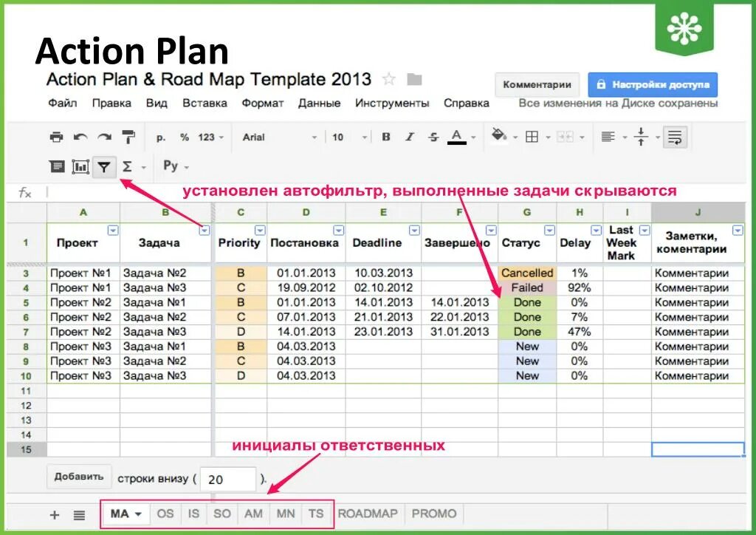
Task: Select the Paint format roller tool
Action: pyautogui.click(x=128, y=137)
